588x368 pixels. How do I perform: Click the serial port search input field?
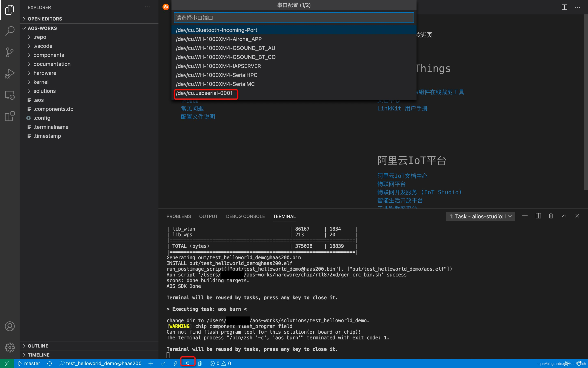(294, 18)
